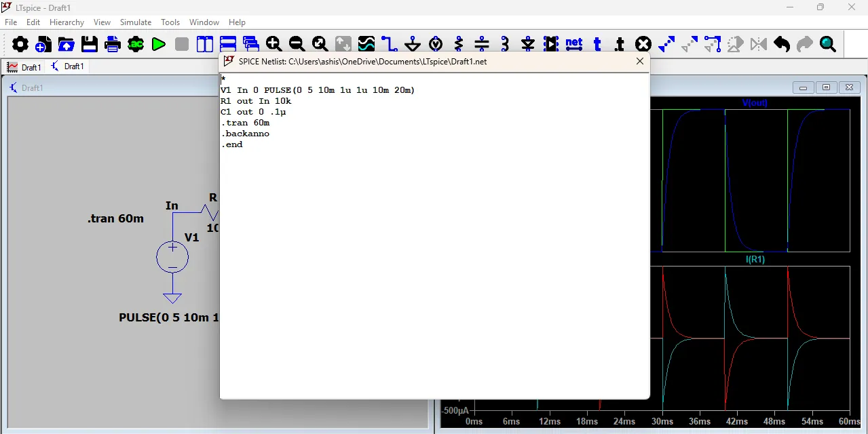
Task: Place a Ground symbol
Action: [x=413, y=44]
